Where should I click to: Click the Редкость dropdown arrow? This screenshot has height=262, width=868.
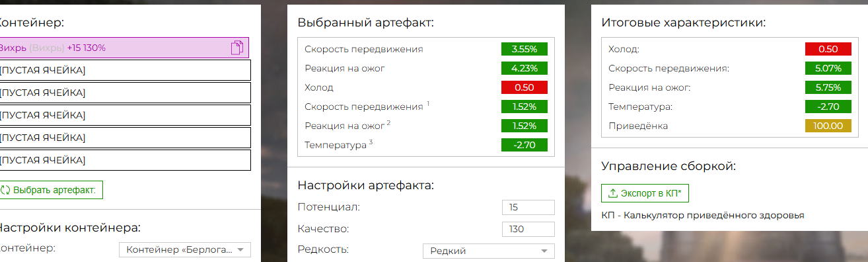point(544,251)
